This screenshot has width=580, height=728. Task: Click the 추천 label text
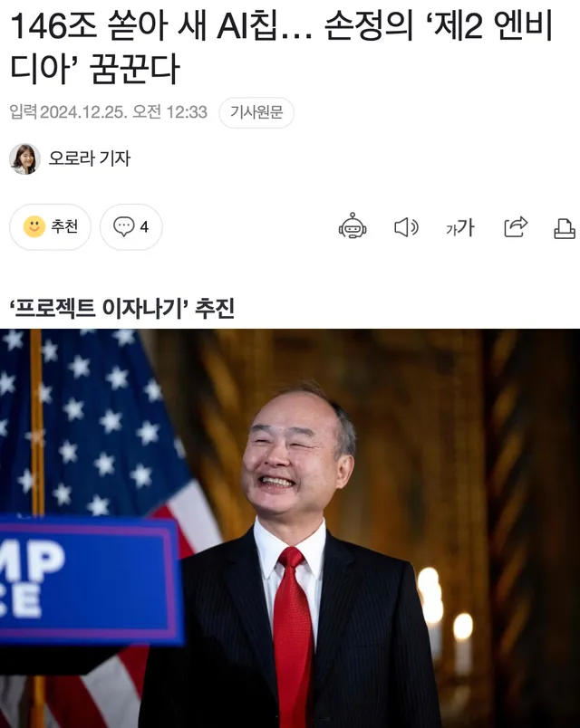[x=64, y=226]
